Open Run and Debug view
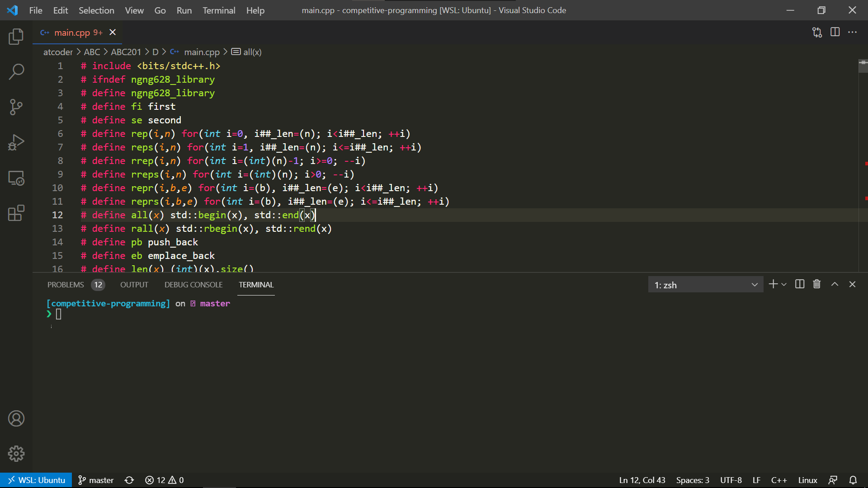868x488 pixels. (16, 142)
